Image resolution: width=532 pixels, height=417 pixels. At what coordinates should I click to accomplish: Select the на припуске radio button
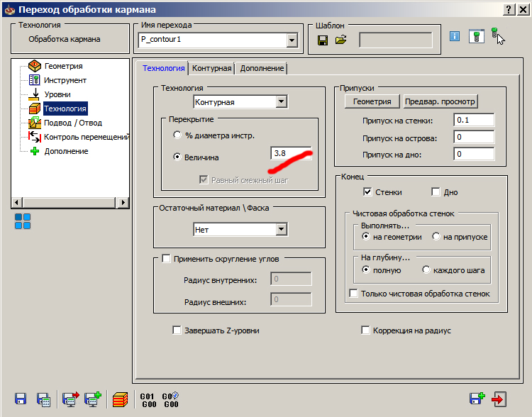[436, 236]
